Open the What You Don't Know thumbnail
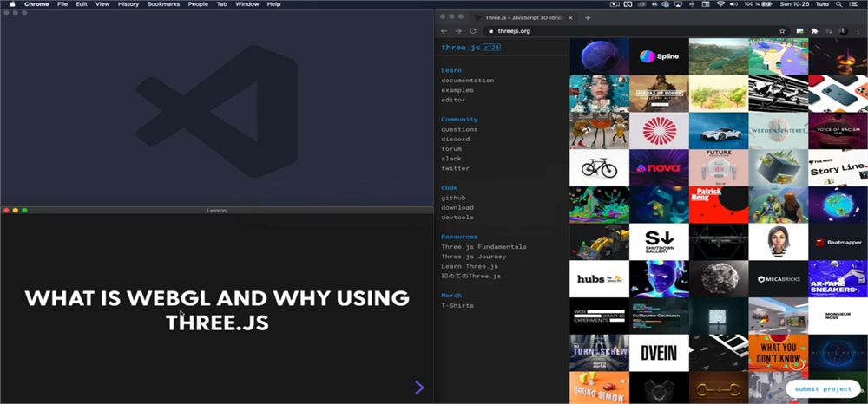Image resolution: width=868 pixels, height=404 pixels. [779, 353]
